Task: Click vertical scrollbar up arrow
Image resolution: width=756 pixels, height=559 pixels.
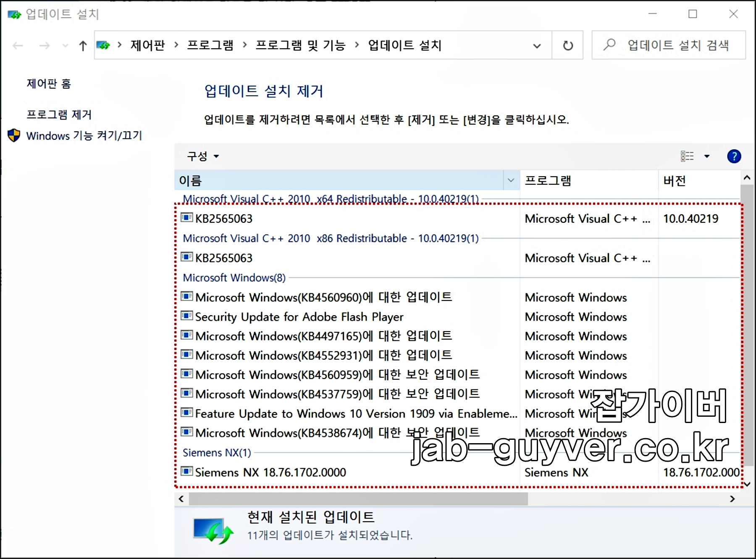Action: click(x=747, y=178)
